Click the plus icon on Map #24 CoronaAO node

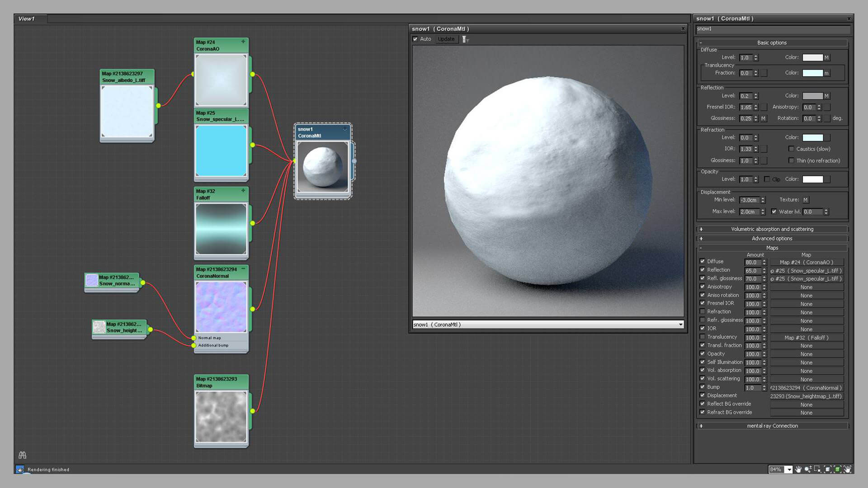tap(243, 42)
